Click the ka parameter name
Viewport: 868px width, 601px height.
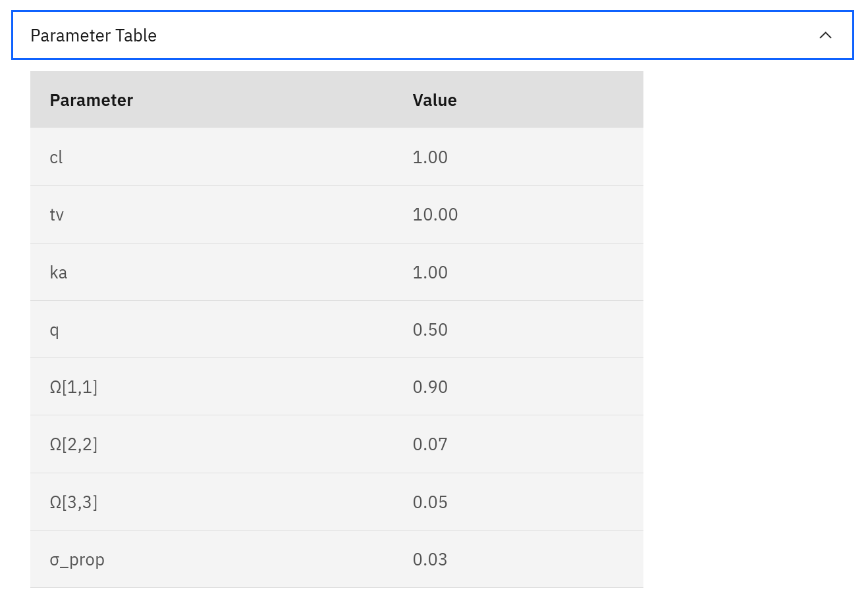59,273
